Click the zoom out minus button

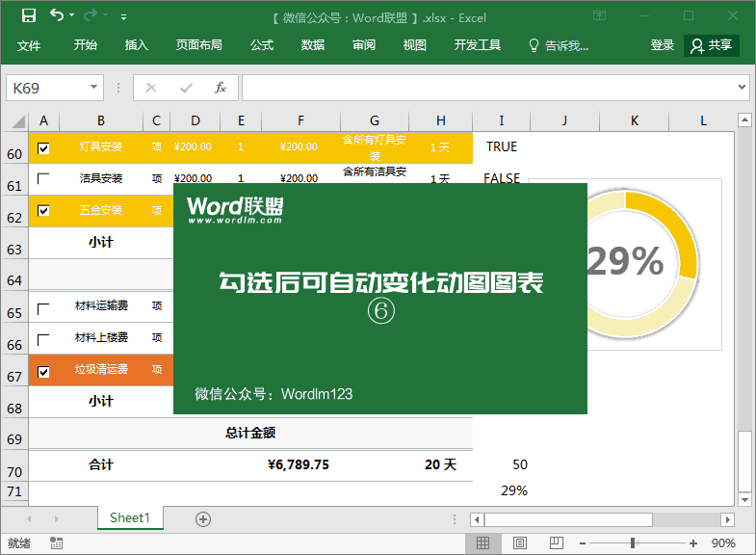point(583,543)
